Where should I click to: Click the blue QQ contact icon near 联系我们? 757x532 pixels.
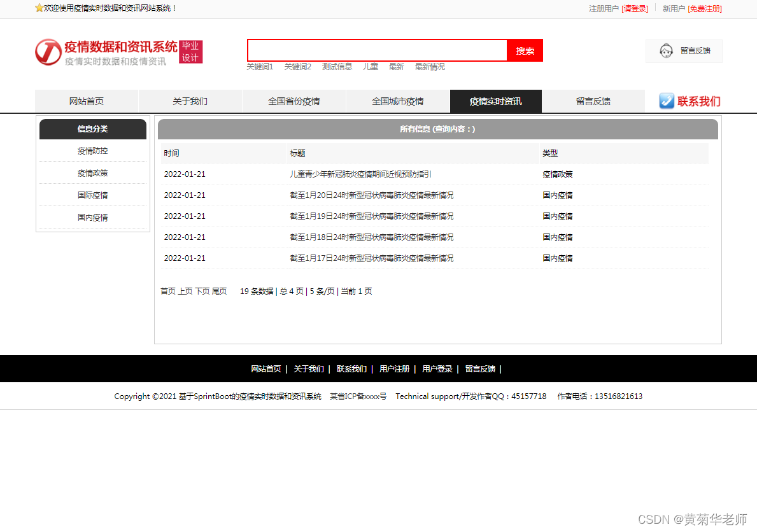pyautogui.click(x=666, y=101)
